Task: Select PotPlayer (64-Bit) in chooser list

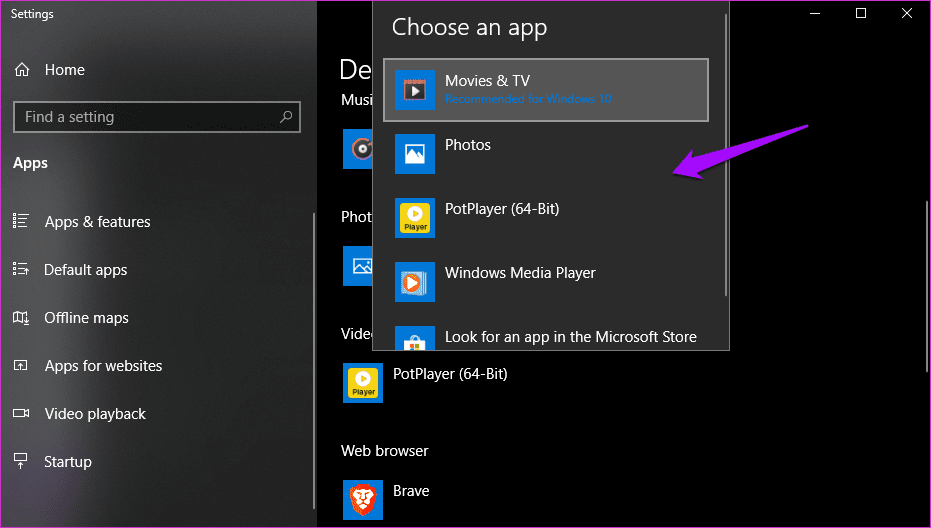Action: [546, 218]
